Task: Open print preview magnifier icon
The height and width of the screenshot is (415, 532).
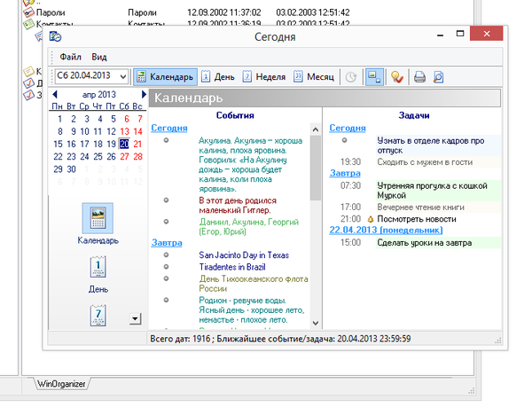Action: (x=438, y=77)
